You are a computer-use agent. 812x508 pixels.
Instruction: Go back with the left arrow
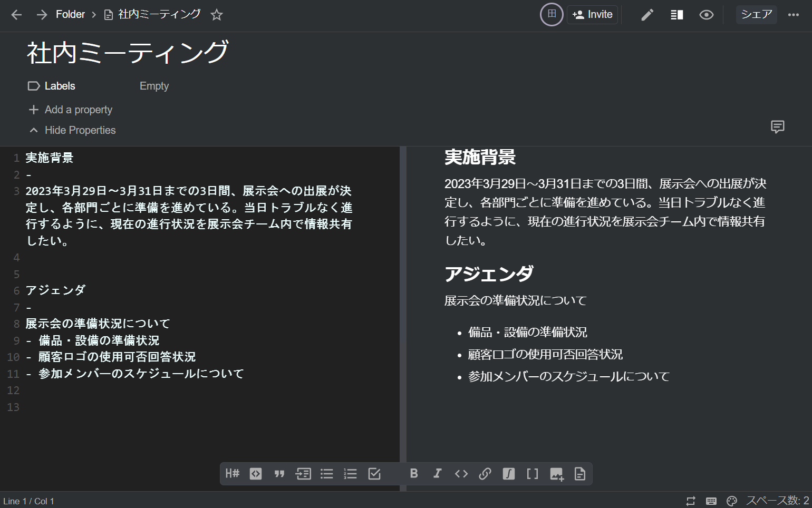click(x=16, y=15)
